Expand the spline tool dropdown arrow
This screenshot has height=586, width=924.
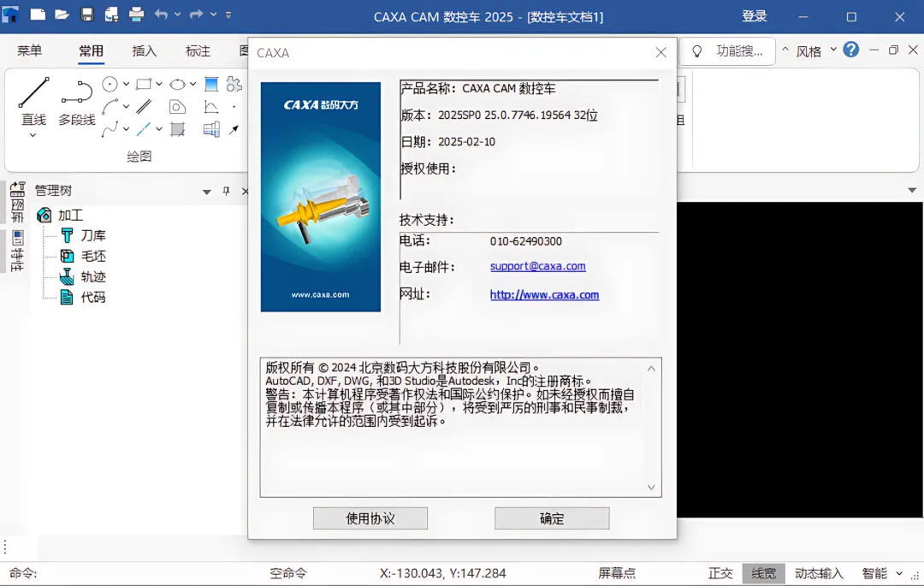[126, 129]
